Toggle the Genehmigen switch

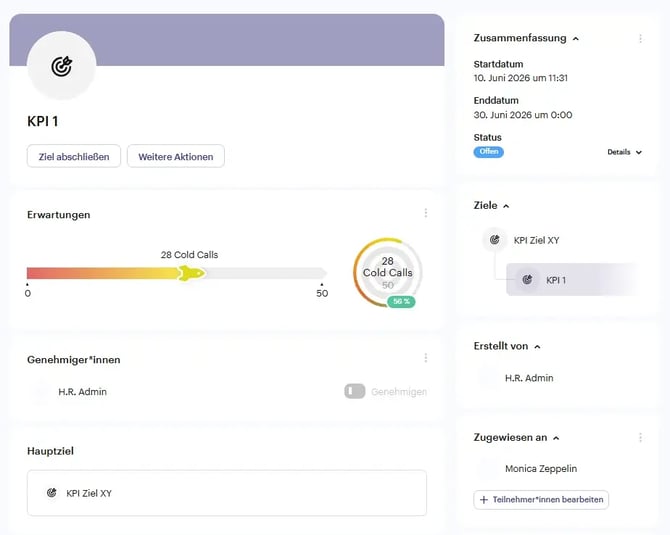click(355, 391)
